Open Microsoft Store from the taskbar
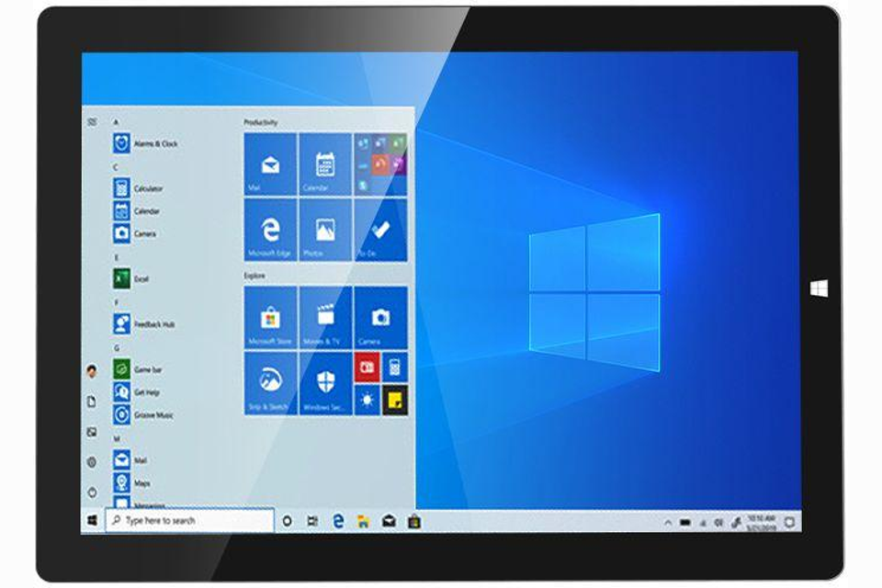Screen dimensions: 882x588 414,522
